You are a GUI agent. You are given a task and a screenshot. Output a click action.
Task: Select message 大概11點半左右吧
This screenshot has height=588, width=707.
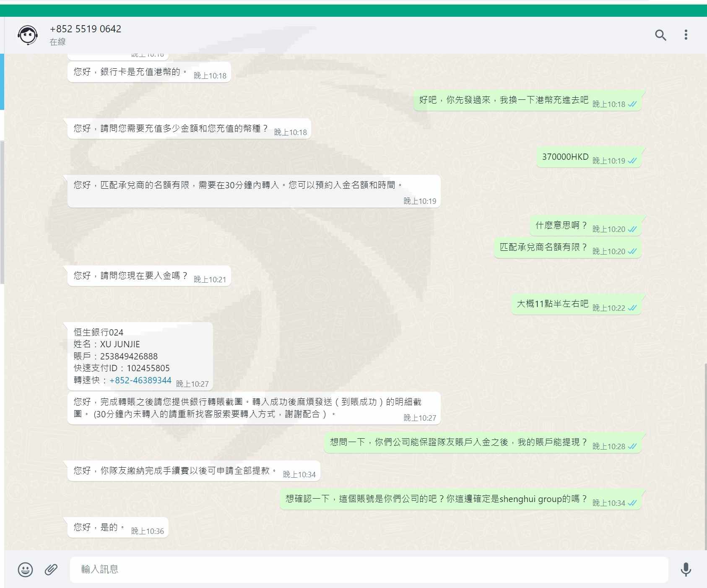(x=576, y=304)
